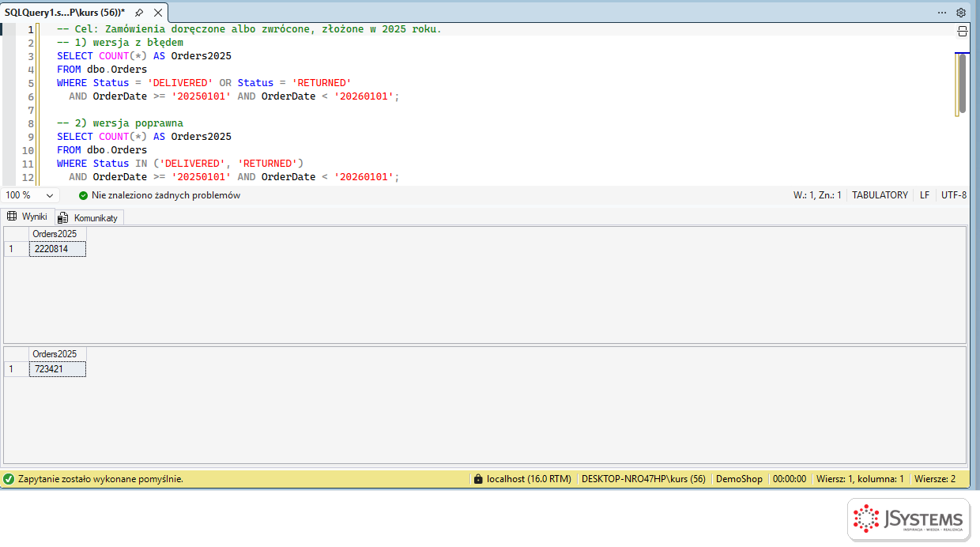
Task: Click the Orders2025 header above 723421
Action: 58,354
